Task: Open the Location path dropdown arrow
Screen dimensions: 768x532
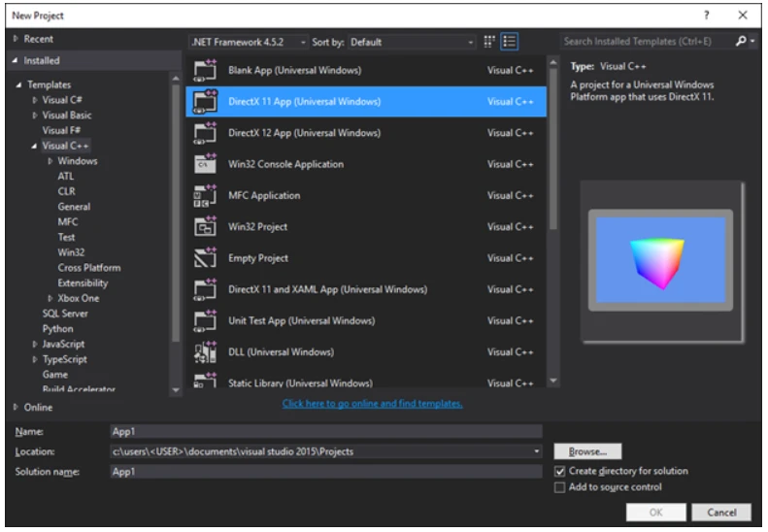Action: (536, 451)
